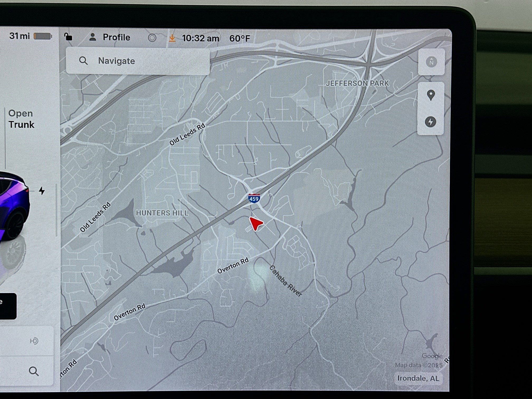532x399 pixels.
Task: Tap the 60°F temperature readout
Action: (x=239, y=39)
